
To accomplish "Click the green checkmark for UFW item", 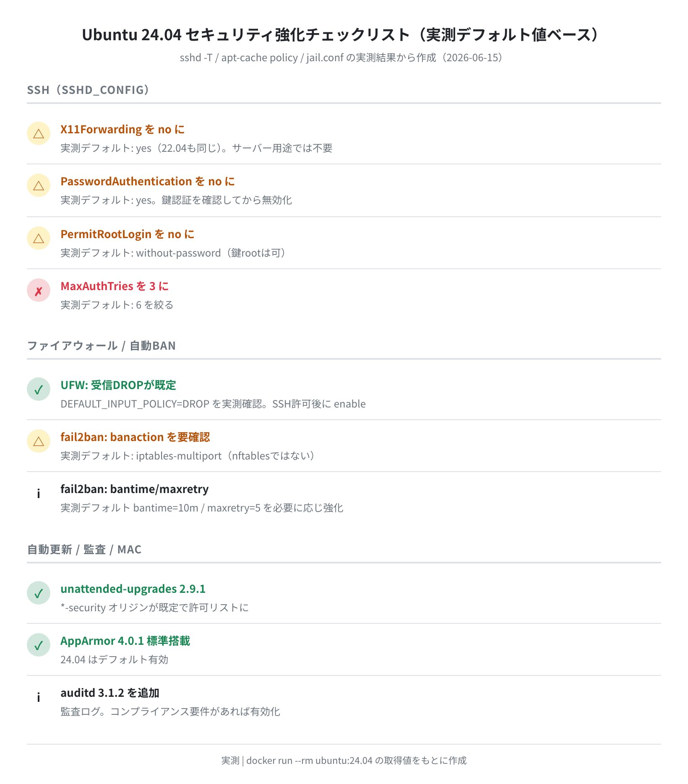I will [39, 389].
